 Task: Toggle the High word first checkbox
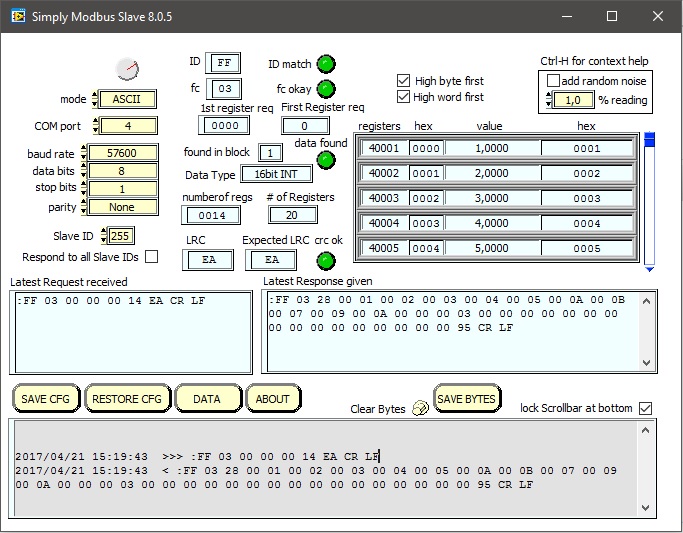[x=403, y=97]
